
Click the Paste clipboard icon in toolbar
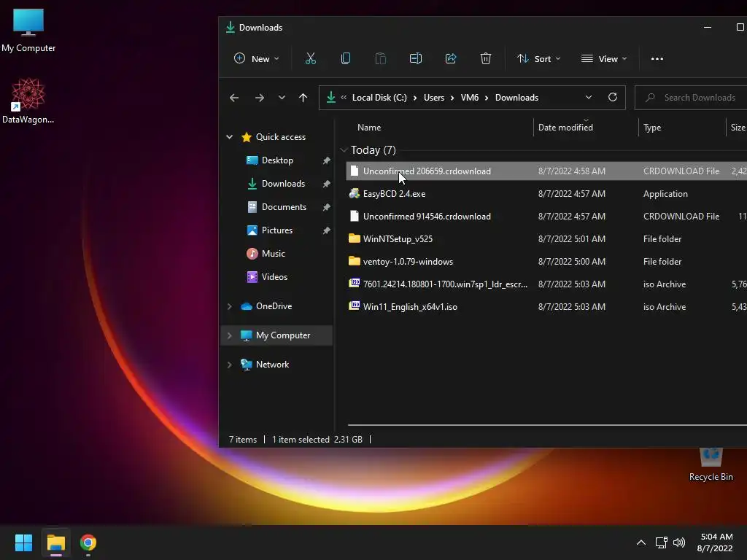coord(381,58)
